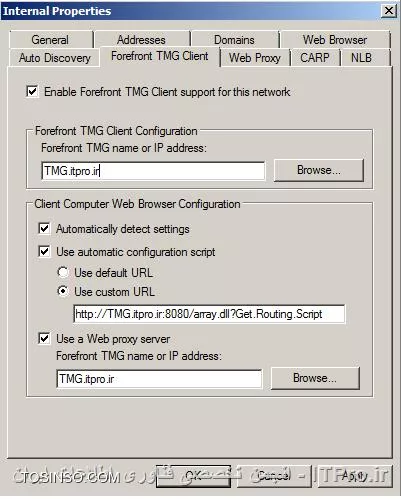Close the Internal Properties dialog
Viewport: 401px width, 499px height.
point(389,11)
